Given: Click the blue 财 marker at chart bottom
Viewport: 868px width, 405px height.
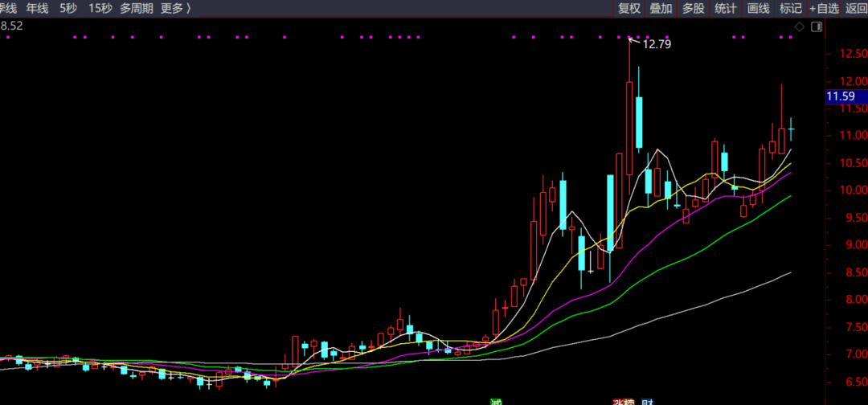Looking at the screenshot, I should pyautogui.click(x=646, y=401).
